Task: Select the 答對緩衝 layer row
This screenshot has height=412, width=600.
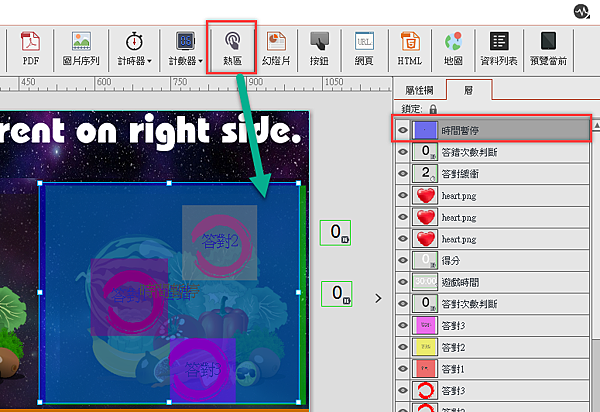Action: click(492, 174)
